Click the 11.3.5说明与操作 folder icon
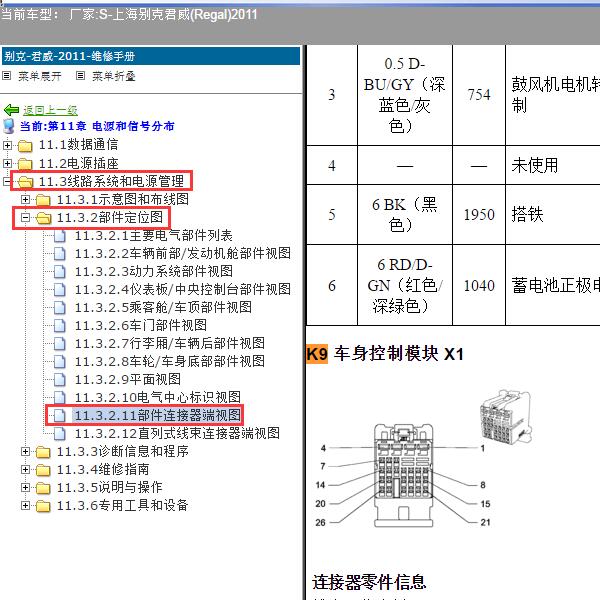Viewport: 600px width, 600px height. tap(43, 488)
